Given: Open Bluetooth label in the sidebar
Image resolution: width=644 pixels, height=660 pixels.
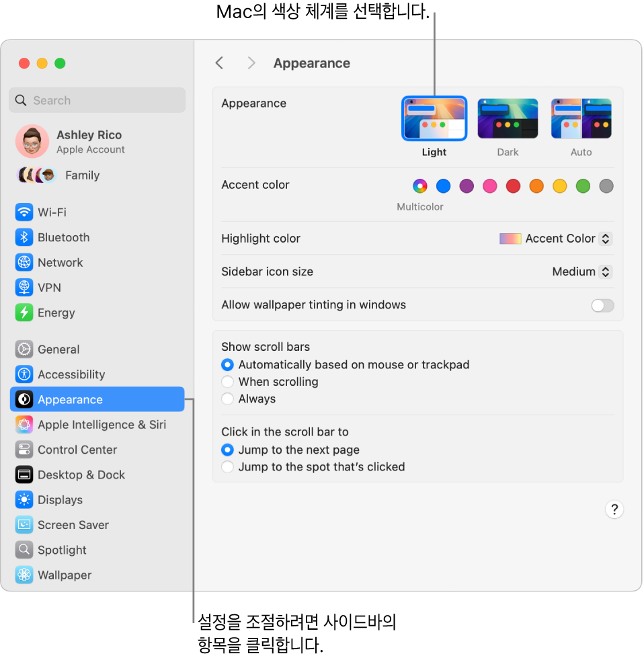Looking at the screenshot, I should (64, 237).
